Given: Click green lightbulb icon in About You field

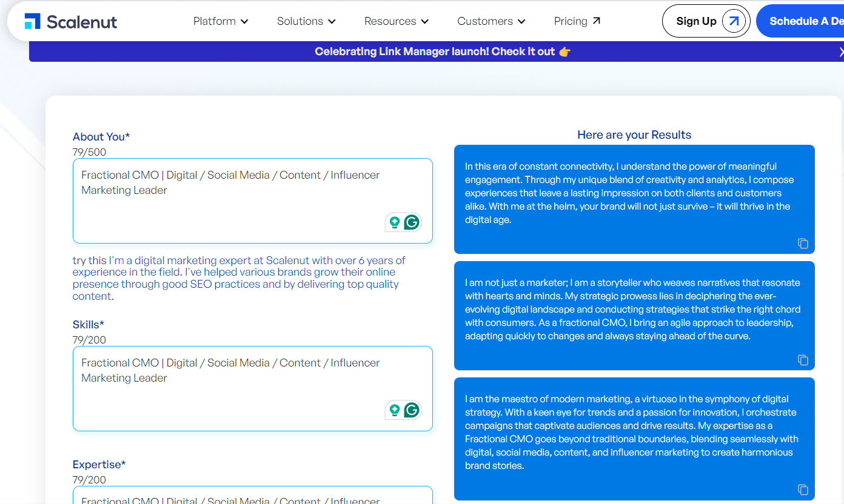Looking at the screenshot, I should click(395, 222).
